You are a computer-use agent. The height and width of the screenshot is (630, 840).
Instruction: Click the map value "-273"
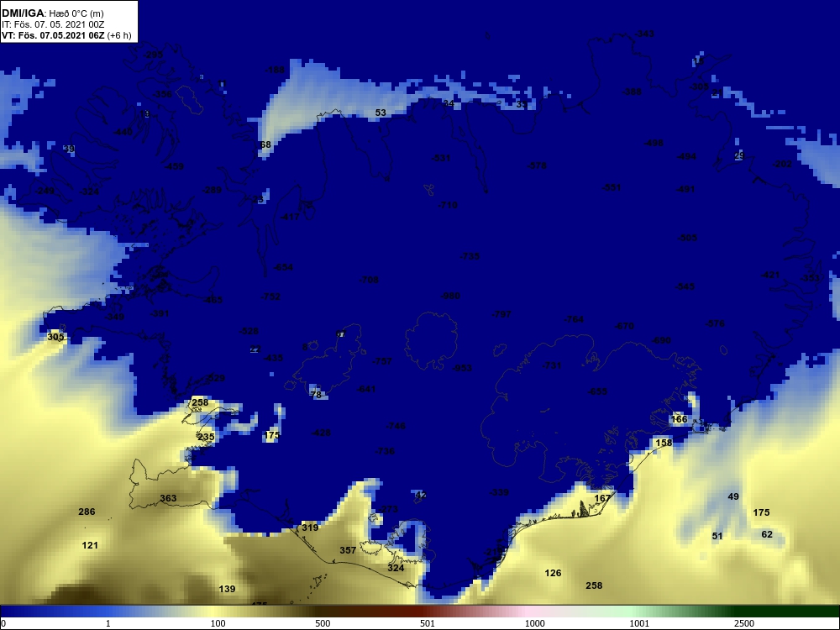[x=389, y=510]
